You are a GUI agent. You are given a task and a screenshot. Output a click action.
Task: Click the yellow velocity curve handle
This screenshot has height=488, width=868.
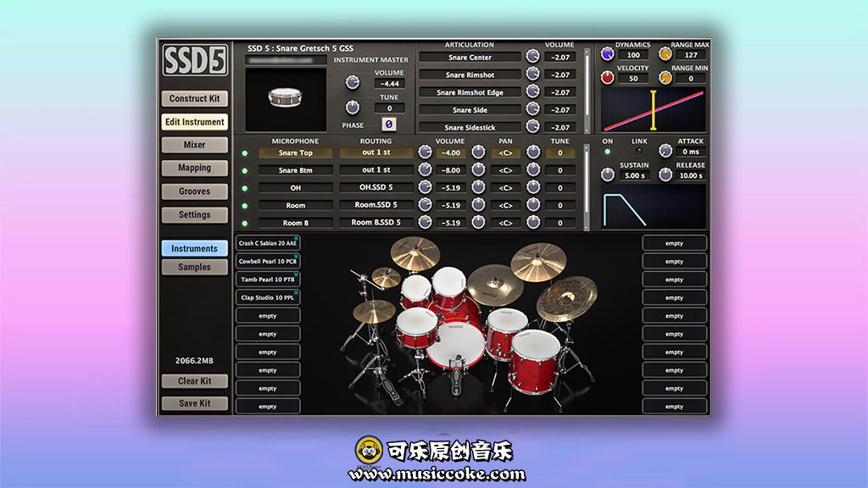[x=654, y=110]
